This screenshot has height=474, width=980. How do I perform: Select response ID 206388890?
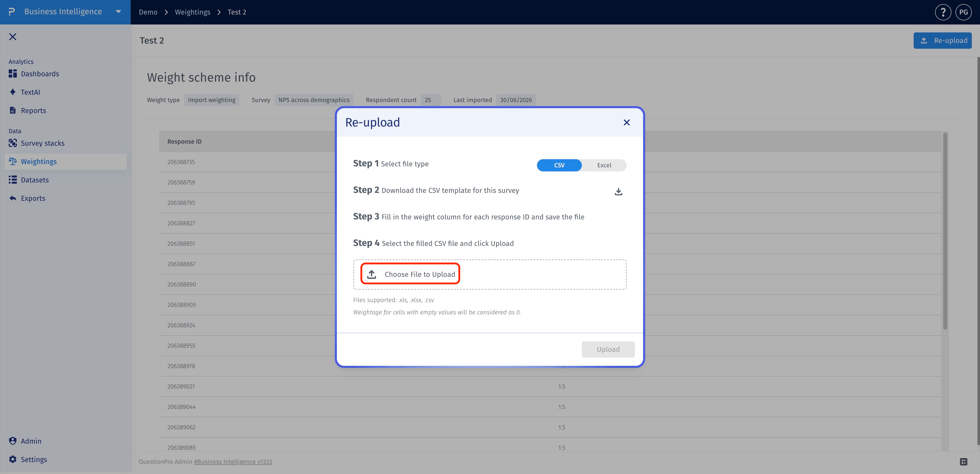[181, 284]
